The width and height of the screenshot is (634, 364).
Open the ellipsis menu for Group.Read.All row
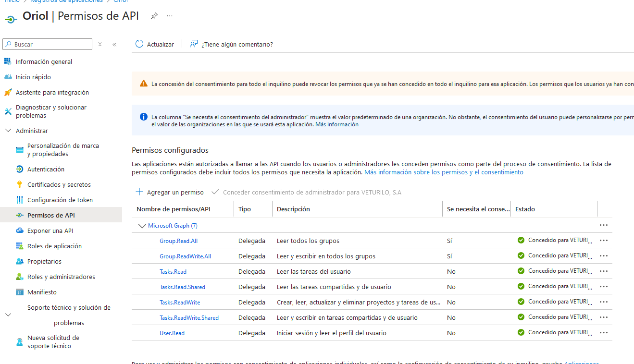point(604,241)
